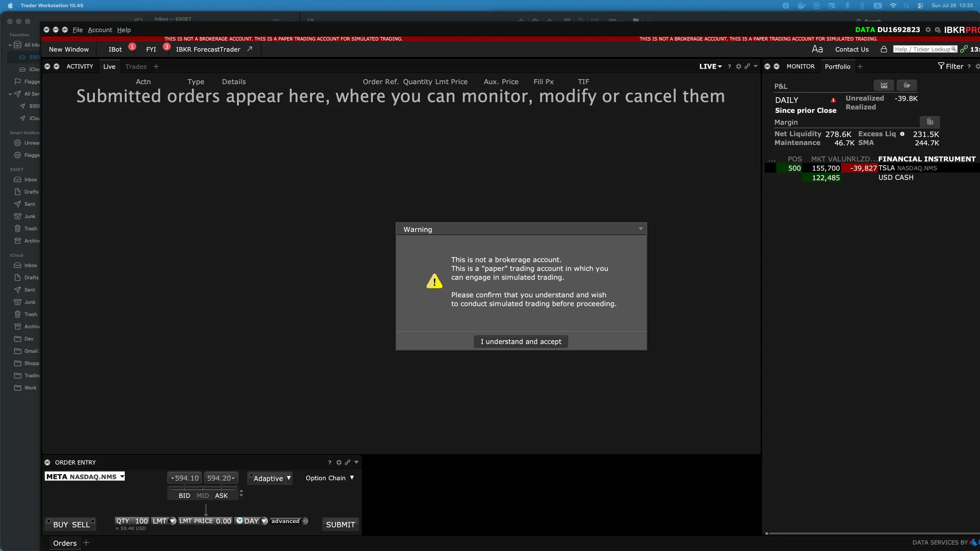
Task: Click the Aa font size adjuster
Action: tap(817, 49)
